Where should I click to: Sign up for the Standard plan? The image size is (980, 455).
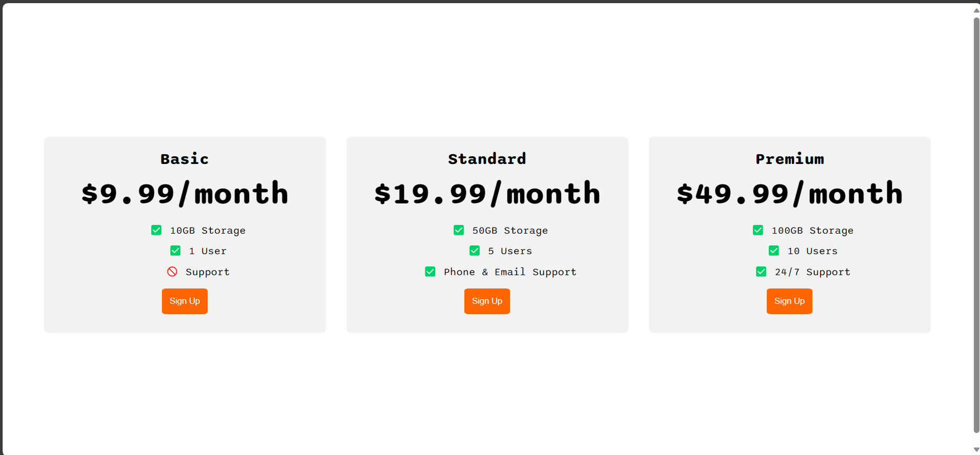point(487,301)
